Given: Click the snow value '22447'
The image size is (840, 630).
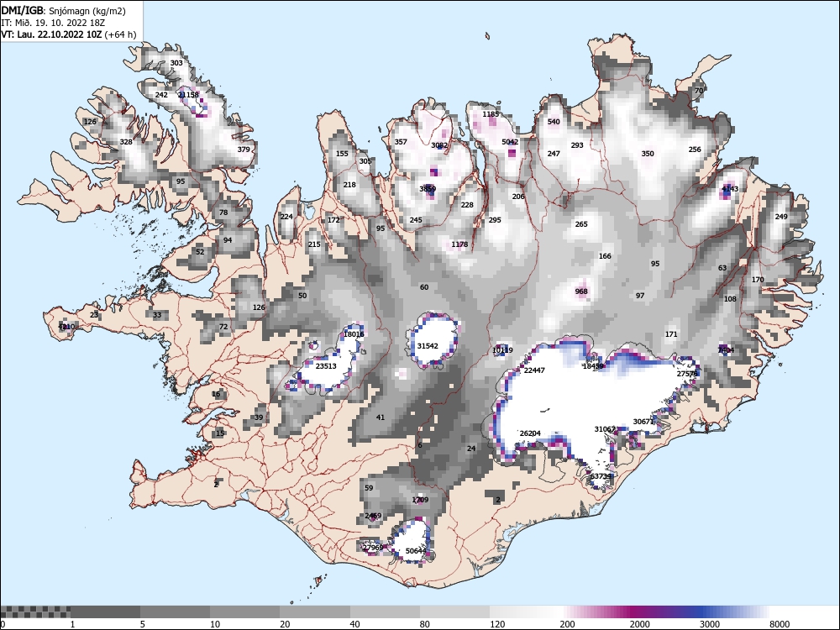Looking at the screenshot, I should (534, 370).
